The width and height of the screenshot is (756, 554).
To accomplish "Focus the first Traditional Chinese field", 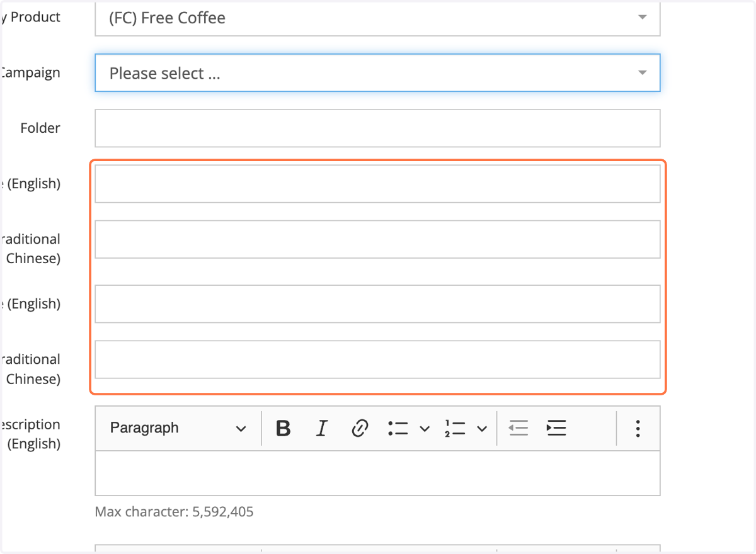I will (377, 239).
